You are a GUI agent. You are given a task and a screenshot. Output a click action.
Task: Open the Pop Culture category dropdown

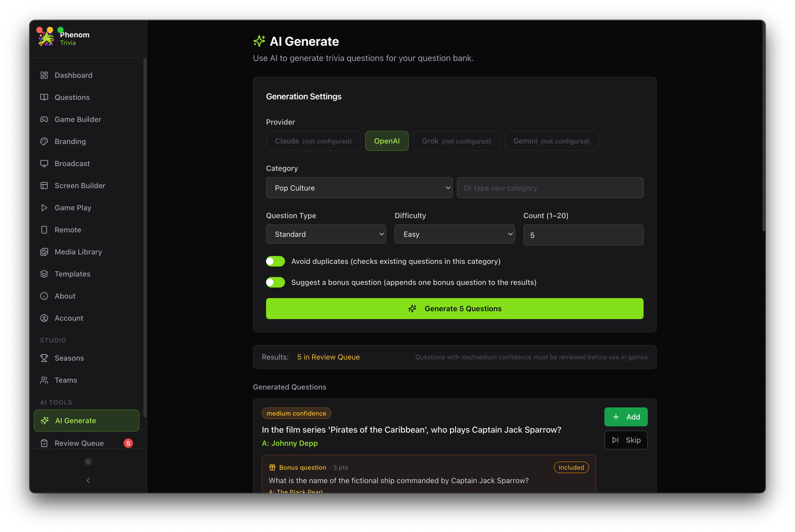coord(359,188)
